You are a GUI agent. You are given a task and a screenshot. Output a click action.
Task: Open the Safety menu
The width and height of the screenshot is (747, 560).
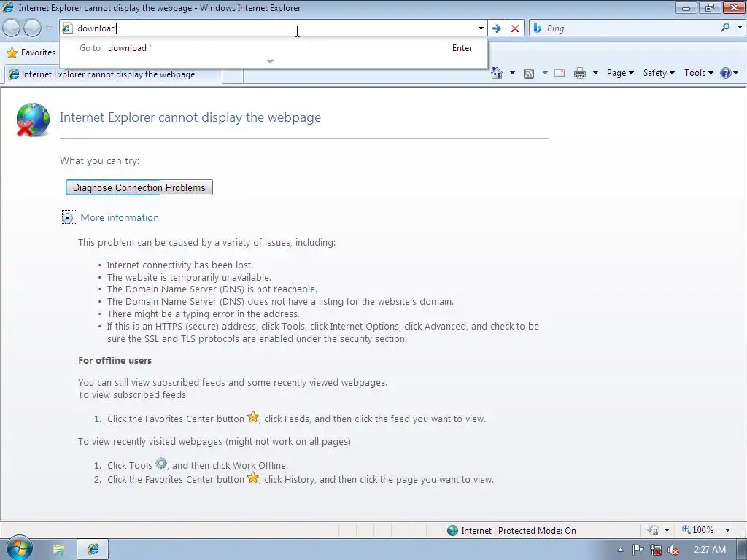(659, 73)
